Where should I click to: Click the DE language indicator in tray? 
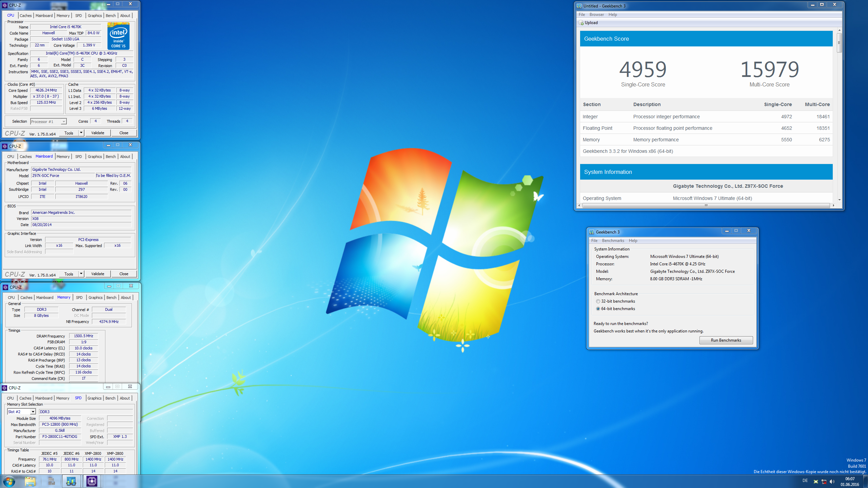pos(805,481)
